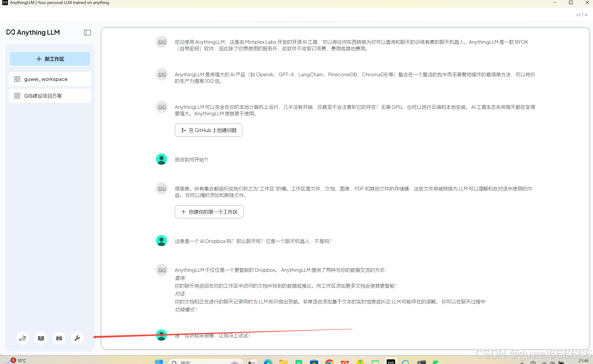Toggle the sidebar collapse icon
The width and height of the screenshot is (593, 364).
[x=87, y=33]
